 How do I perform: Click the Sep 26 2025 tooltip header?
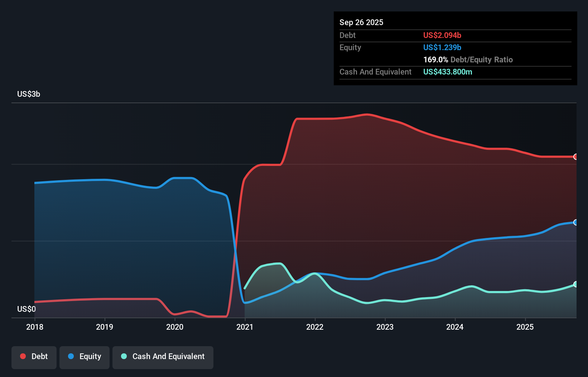click(x=361, y=22)
